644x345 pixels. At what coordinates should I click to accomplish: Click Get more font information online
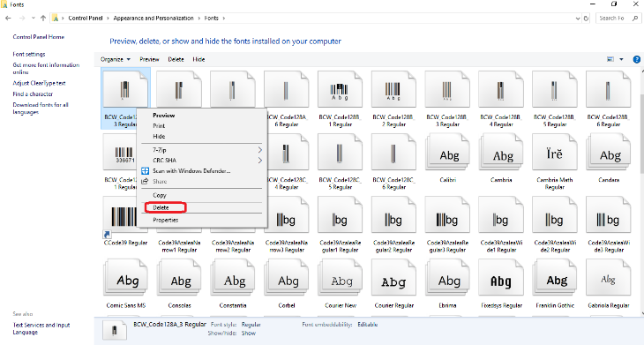(x=46, y=68)
